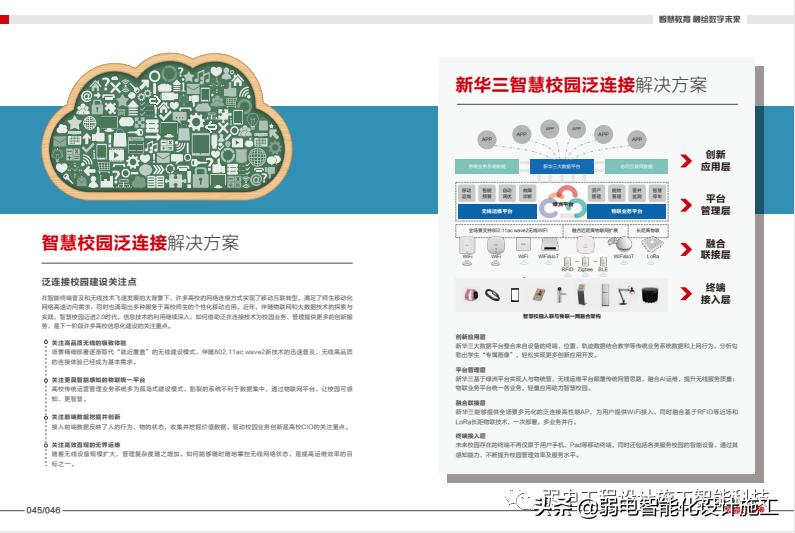Image resolution: width=795 pixels, height=533 pixels.
Task: Select the refrigerator device icon
Action: point(605,295)
